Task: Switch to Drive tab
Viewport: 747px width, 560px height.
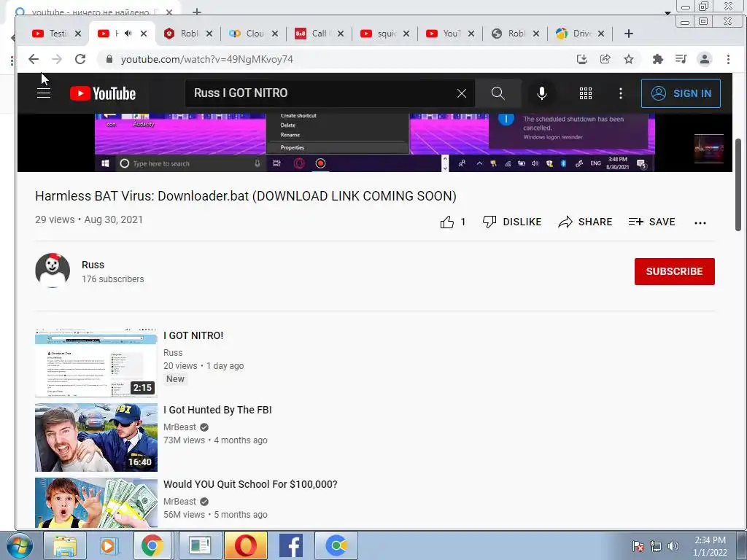Action: [x=580, y=34]
